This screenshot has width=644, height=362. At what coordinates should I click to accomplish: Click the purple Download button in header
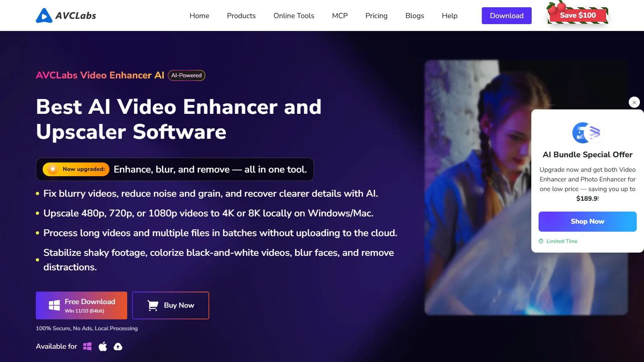click(507, 16)
